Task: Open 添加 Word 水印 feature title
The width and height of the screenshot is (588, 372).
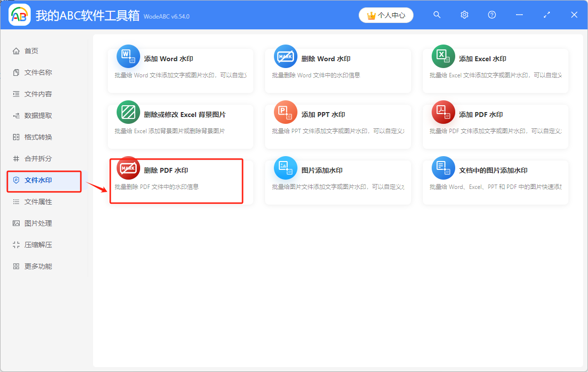Action: pos(169,59)
